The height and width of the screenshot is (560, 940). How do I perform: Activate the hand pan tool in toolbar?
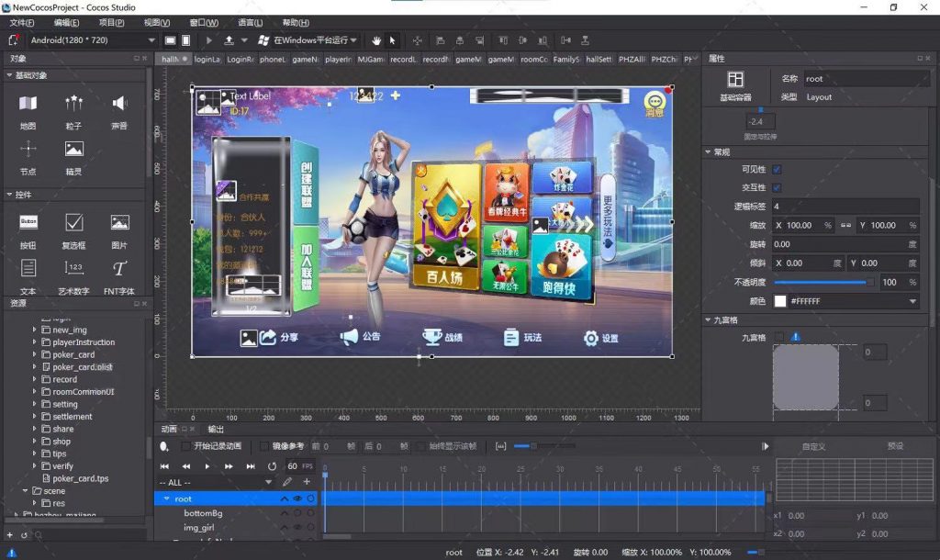pyautogui.click(x=376, y=40)
